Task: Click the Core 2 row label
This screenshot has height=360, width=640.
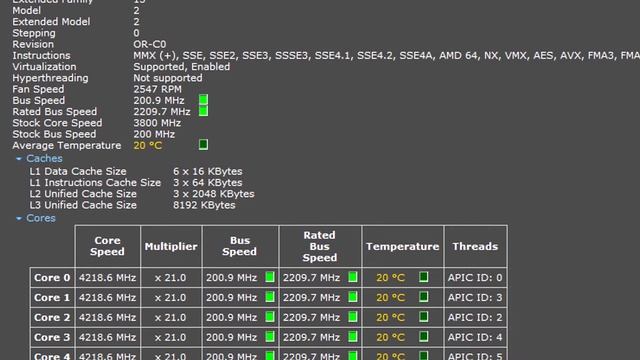Action: pos(52,318)
